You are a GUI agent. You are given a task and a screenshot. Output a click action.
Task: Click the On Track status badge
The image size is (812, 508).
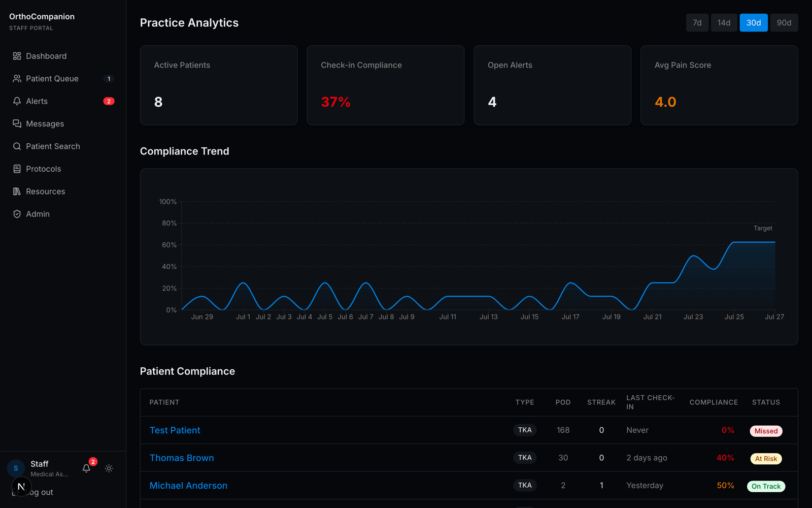point(766,486)
